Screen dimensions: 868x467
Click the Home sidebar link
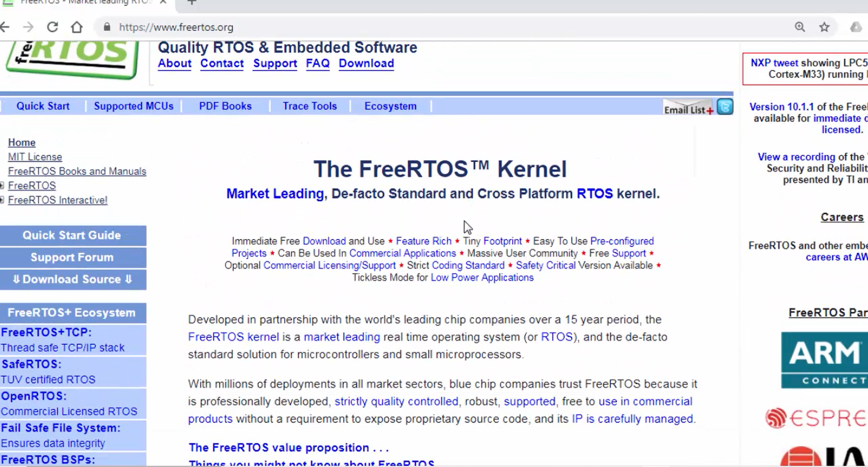[22, 142]
